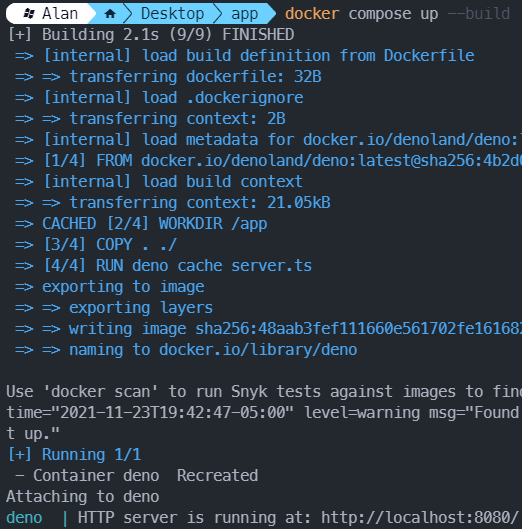Viewport: 522px width, 529px height.
Task: Click the home icon in prompt
Action: tap(110, 14)
